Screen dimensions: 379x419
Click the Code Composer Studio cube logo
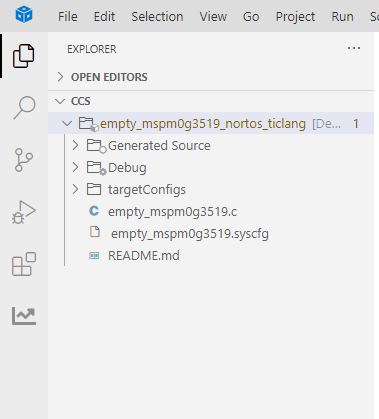pos(24,15)
